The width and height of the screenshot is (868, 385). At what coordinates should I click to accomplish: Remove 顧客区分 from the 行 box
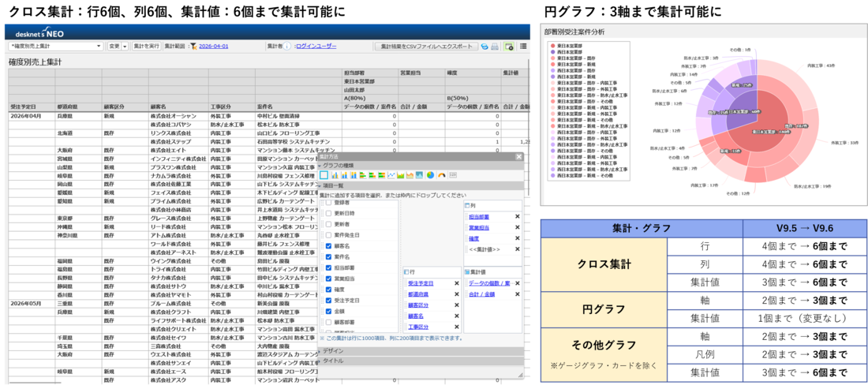(457, 305)
